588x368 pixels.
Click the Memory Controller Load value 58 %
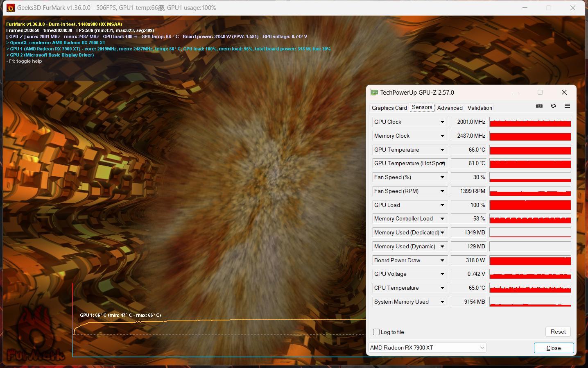tap(468, 218)
